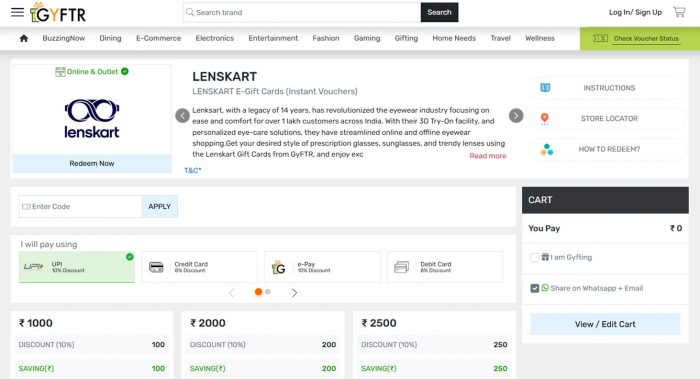Click Log In/ Sign Up
Image resolution: width=700 pixels, height=379 pixels.
click(635, 12)
